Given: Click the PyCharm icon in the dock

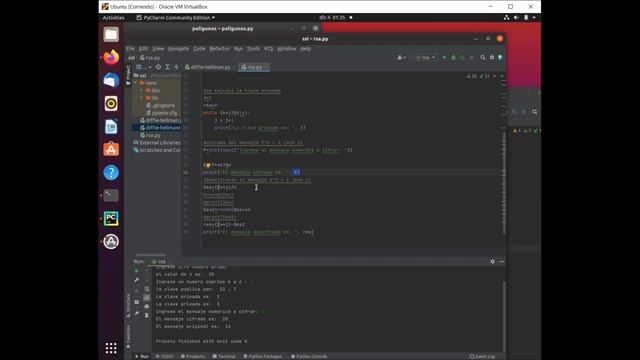Looking at the screenshot, I should point(111,218).
